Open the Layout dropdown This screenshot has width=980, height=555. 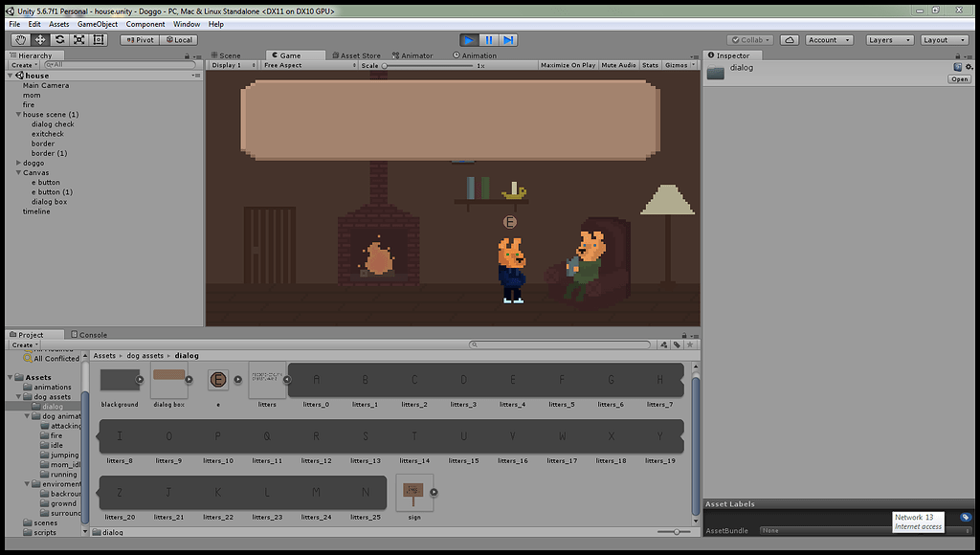point(944,39)
